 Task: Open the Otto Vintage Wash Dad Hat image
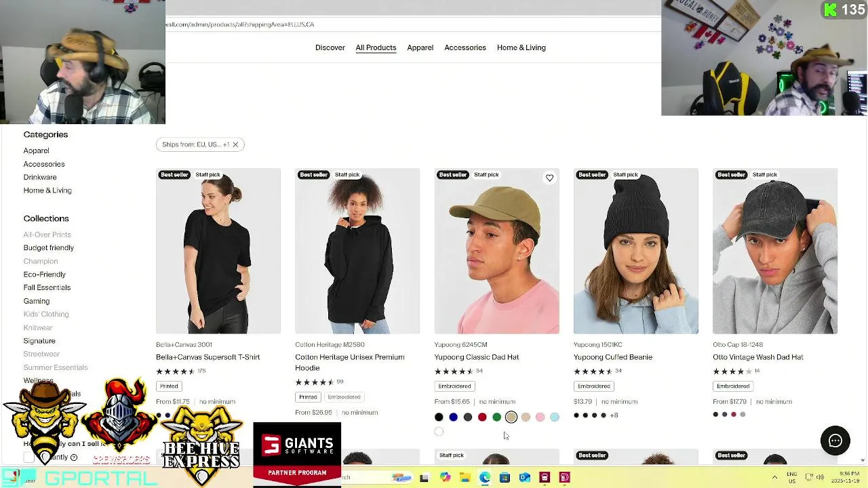(775, 251)
